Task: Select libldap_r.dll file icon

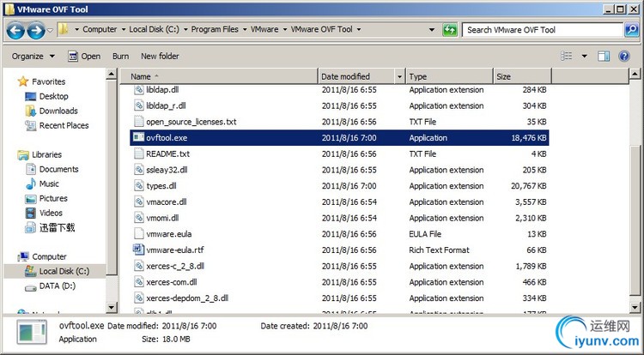Action: pyautogui.click(x=139, y=105)
